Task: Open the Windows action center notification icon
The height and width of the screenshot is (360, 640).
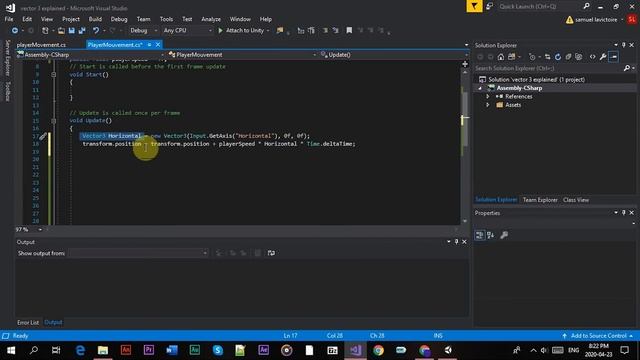Action: [x=624, y=350]
